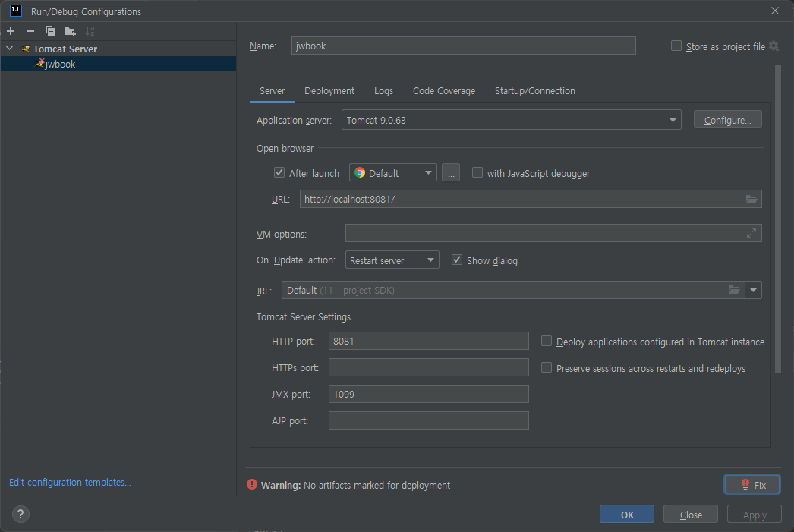Switch to the Deployment tab
The width and height of the screenshot is (794, 532).
(x=329, y=90)
